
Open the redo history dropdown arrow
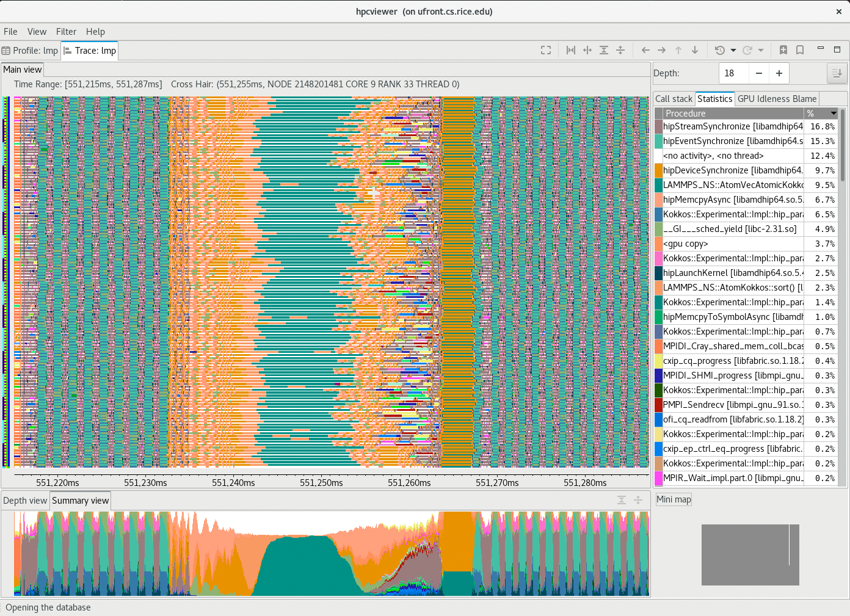(760, 50)
